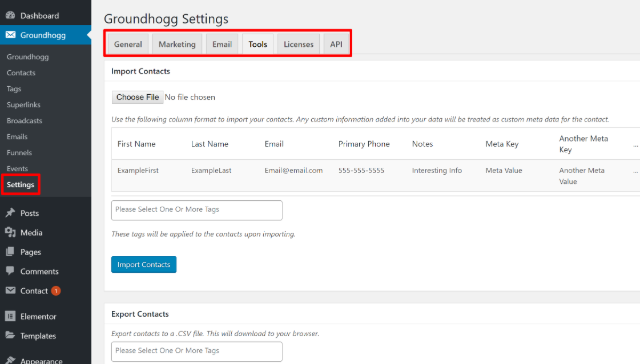Click the Templates folder icon
640x364 pixels.
coord(10,335)
